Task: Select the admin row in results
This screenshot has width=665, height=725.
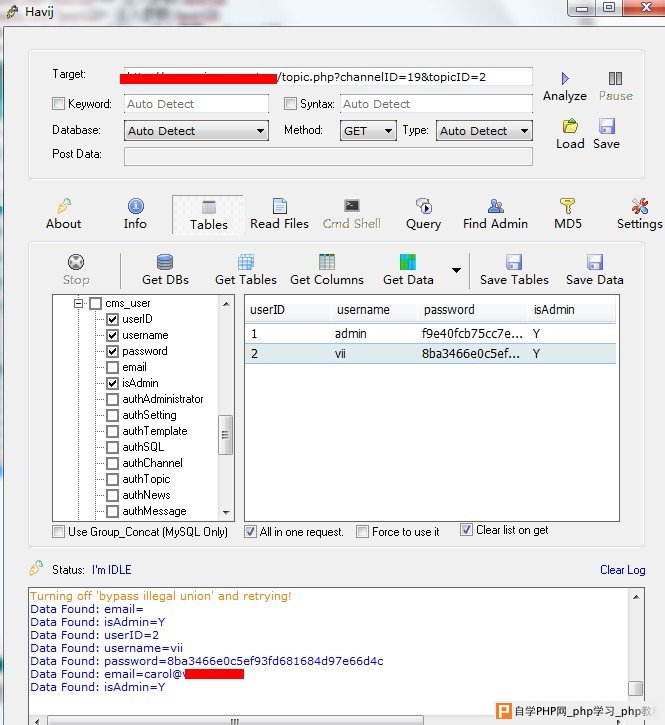Action: pyautogui.click(x=430, y=333)
